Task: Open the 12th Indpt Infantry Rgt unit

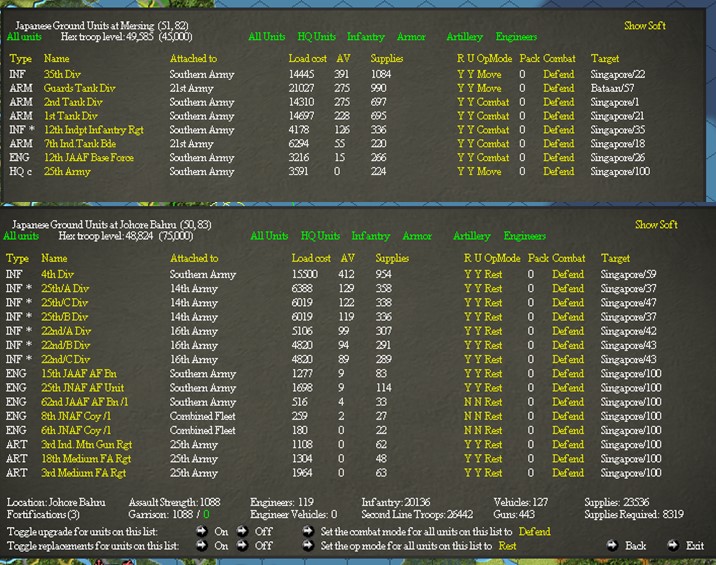Action: [x=94, y=130]
